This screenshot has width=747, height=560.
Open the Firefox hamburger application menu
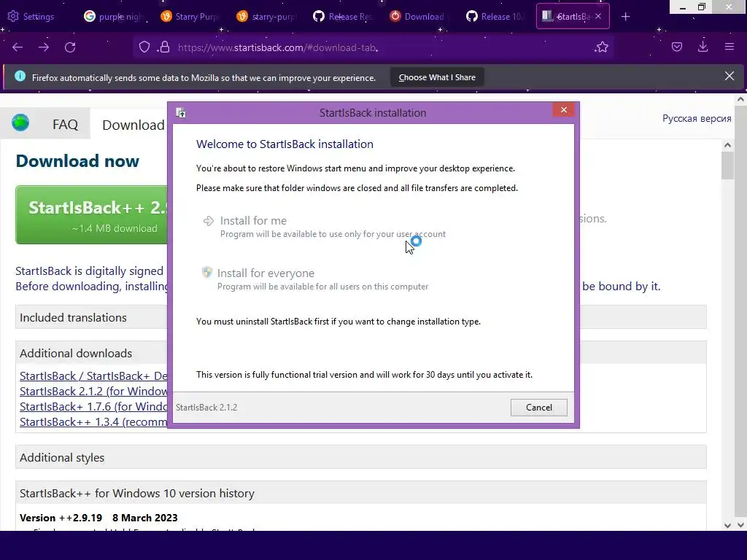point(729,47)
